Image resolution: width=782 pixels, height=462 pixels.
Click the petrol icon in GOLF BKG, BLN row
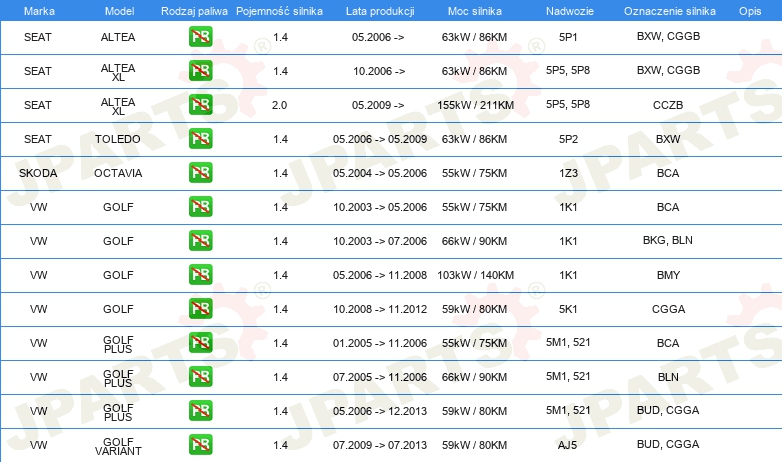200,240
